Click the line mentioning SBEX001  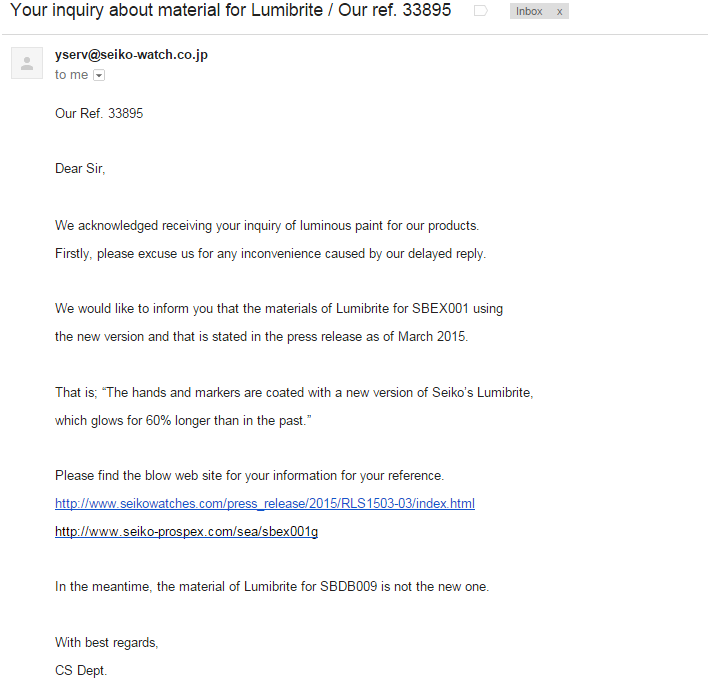click(x=279, y=308)
